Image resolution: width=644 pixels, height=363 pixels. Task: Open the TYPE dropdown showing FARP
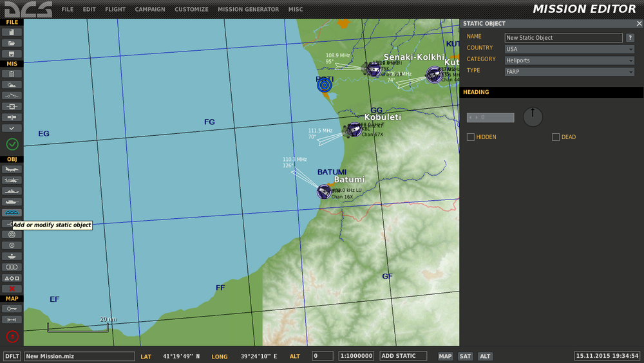[x=569, y=72]
